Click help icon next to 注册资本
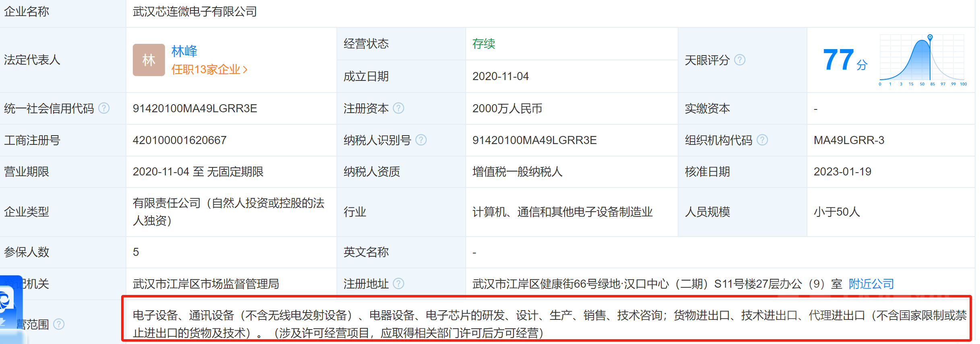Image resolution: width=980 pixels, height=344 pixels. [x=398, y=108]
